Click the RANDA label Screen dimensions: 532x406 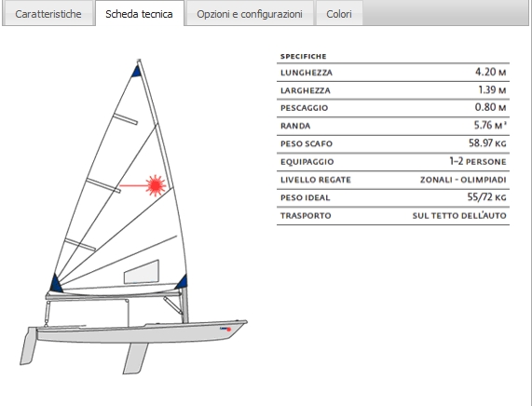[295, 126]
